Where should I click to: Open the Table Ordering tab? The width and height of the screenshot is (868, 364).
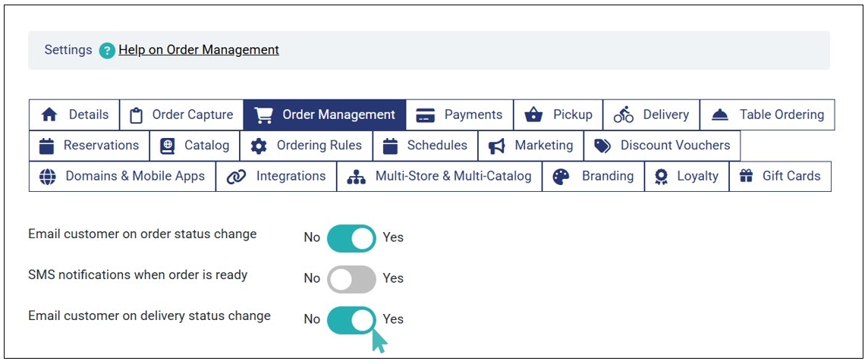click(767, 115)
